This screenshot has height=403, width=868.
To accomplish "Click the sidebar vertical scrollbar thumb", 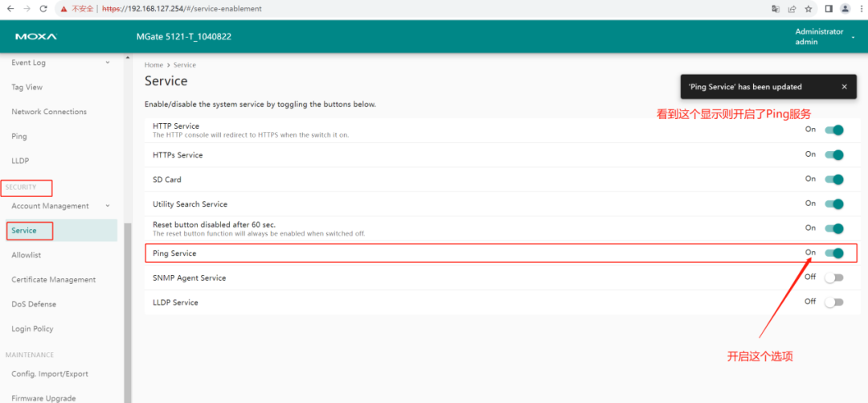I will pyautogui.click(x=128, y=313).
